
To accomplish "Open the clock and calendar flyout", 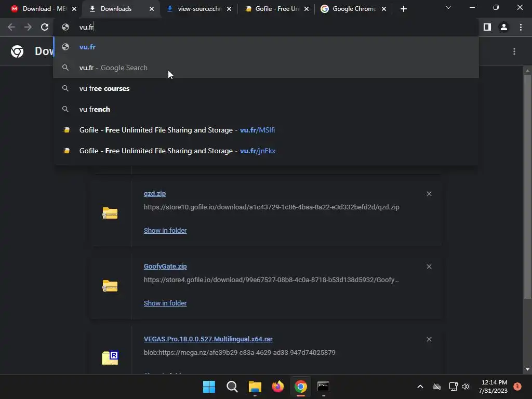I will (x=494, y=387).
